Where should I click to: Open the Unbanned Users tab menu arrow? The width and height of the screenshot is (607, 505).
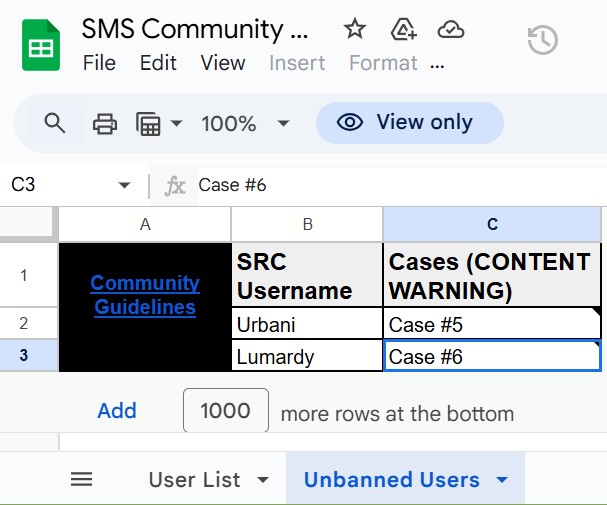[x=502, y=480]
